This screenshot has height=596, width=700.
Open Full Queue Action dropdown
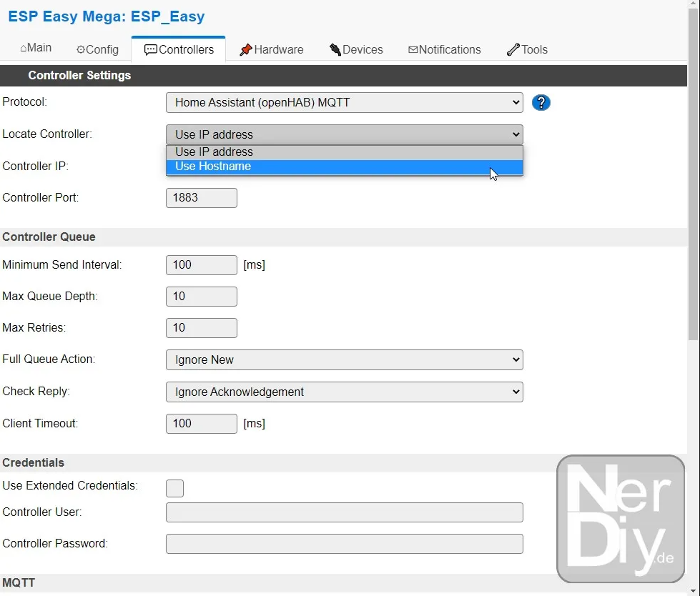pos(344,360)
